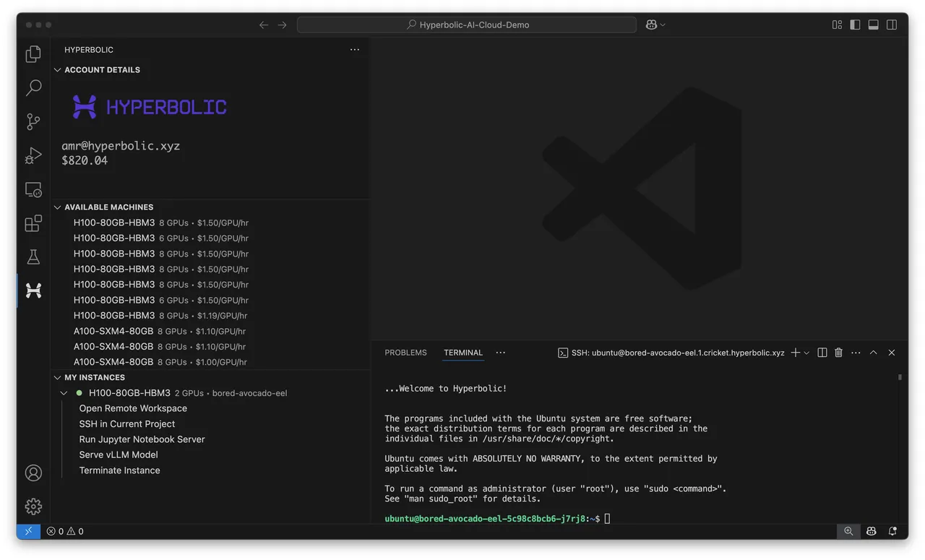
Task: Open the new terminal launch profile dropdown
Action: 806,353
